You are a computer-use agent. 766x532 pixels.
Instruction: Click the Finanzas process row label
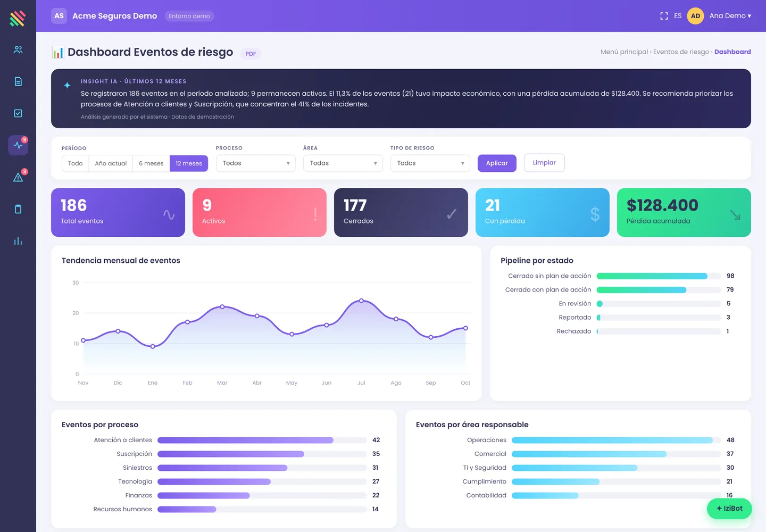pyautogui.click(x=139, y=495)
